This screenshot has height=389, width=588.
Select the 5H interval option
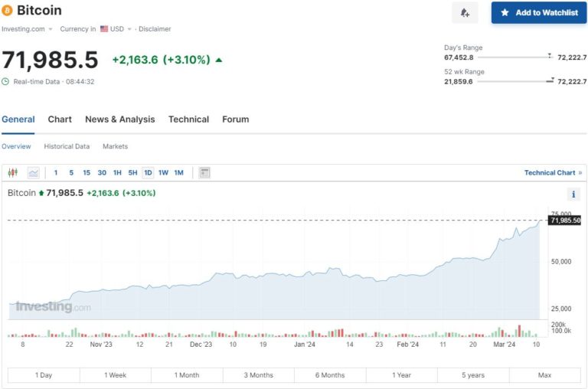tap(132, 173)
